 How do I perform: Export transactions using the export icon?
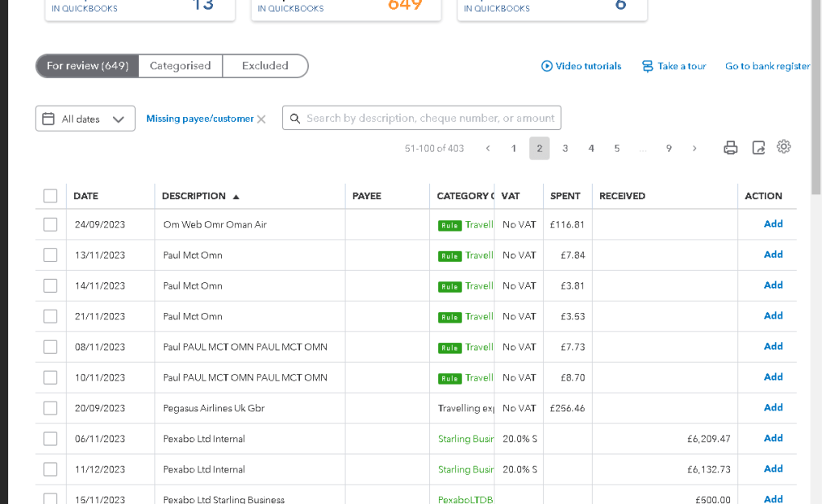click(758, 148)
